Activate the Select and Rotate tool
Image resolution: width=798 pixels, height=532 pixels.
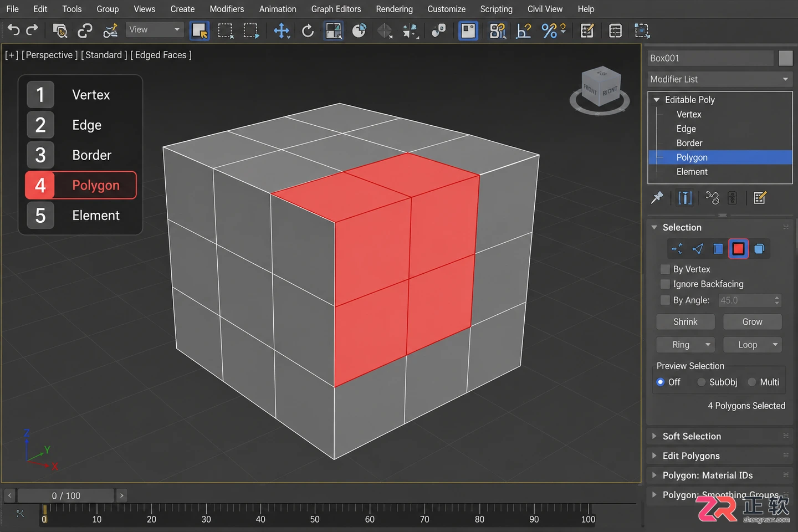point(308,30)
